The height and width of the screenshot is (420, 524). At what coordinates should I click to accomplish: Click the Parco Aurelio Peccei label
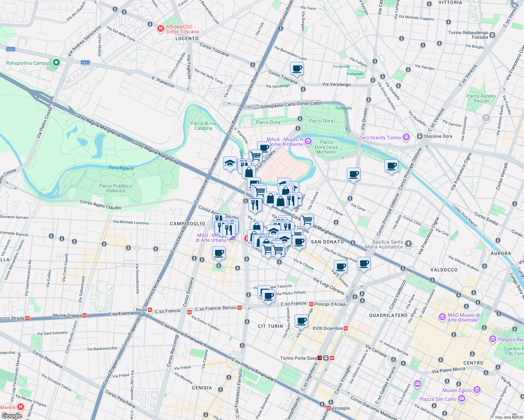[x=481, y=98]
